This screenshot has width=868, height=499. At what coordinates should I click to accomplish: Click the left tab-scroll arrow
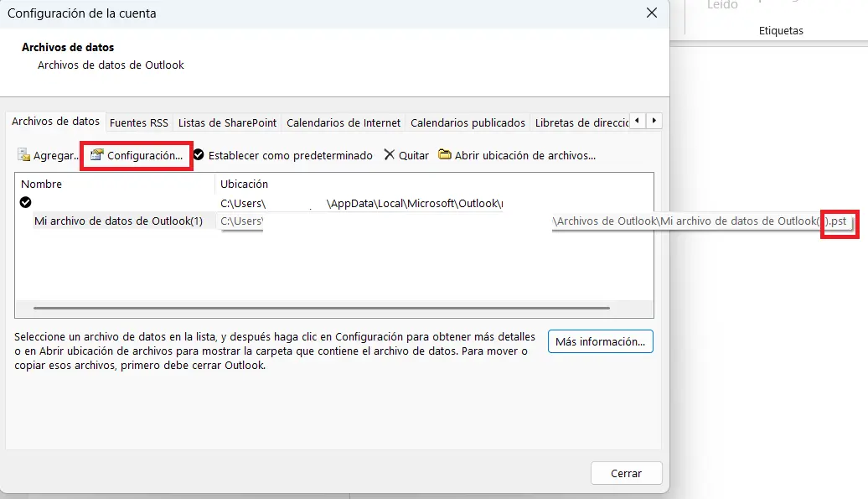pyautogui.click(x=638, y=121)
